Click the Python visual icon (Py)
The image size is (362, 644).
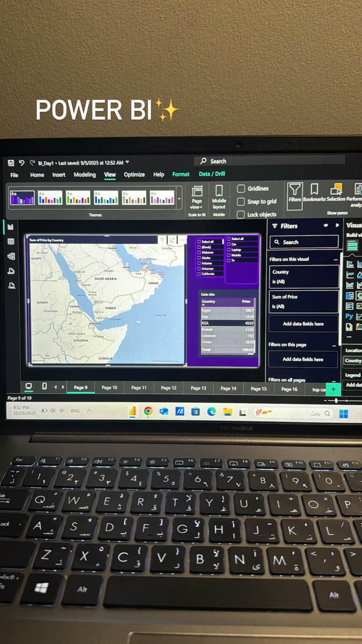click(350, 316)
